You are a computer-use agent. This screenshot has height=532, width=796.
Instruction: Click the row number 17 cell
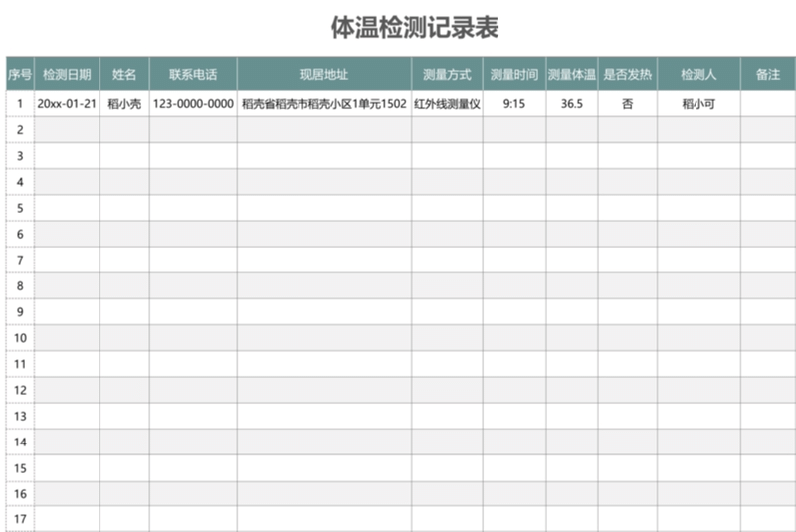click(19, 518)
